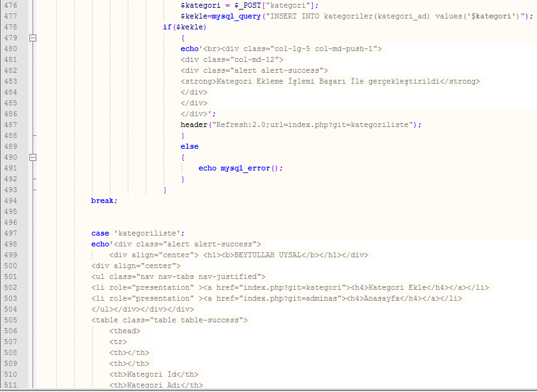Click the BEYTULLAH UYSAL heading line
Viewport: 537px width, 392px height.
pos(239,255)
